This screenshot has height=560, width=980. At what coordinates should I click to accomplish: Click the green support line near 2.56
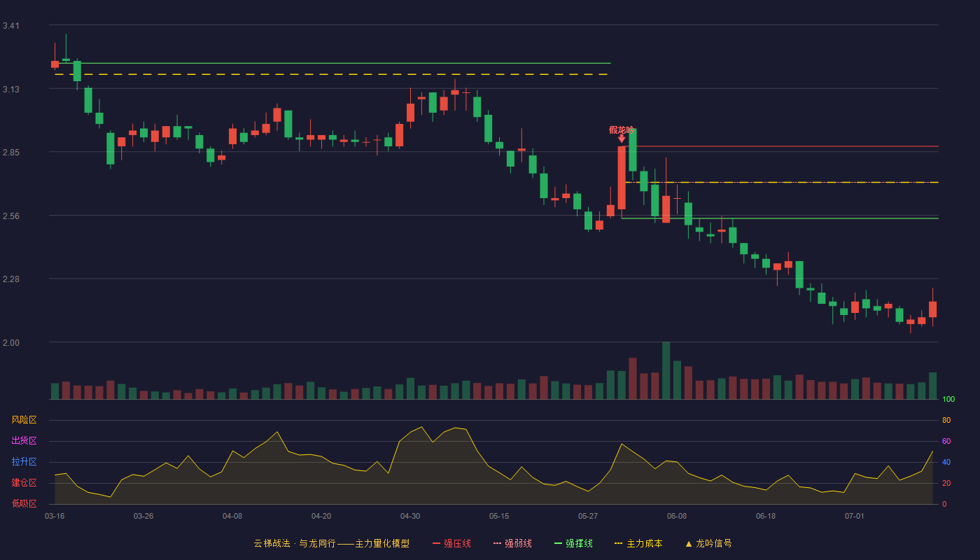(780, 218)
